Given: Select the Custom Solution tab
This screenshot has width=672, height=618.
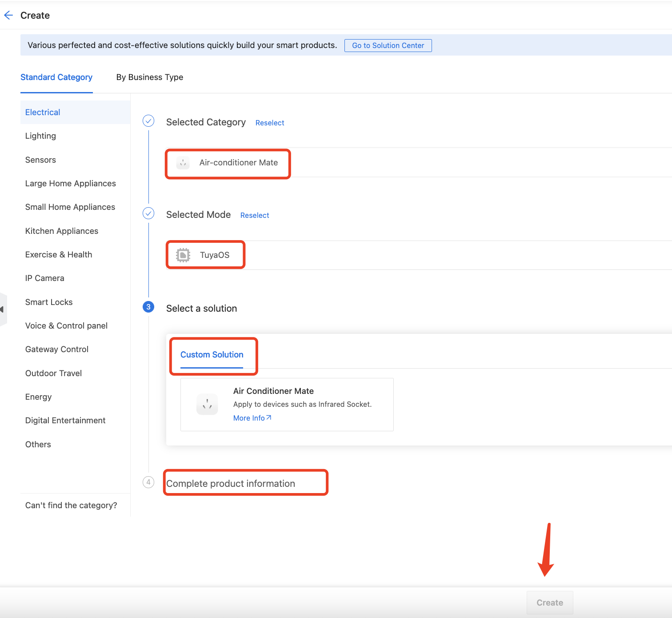Looking at the screenshot, I should (x=212, y=355).
